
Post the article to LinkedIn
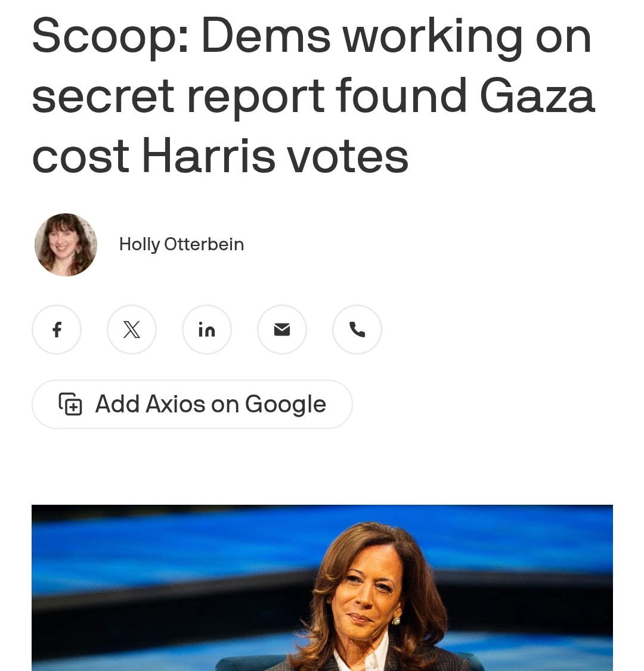[207, 330]
